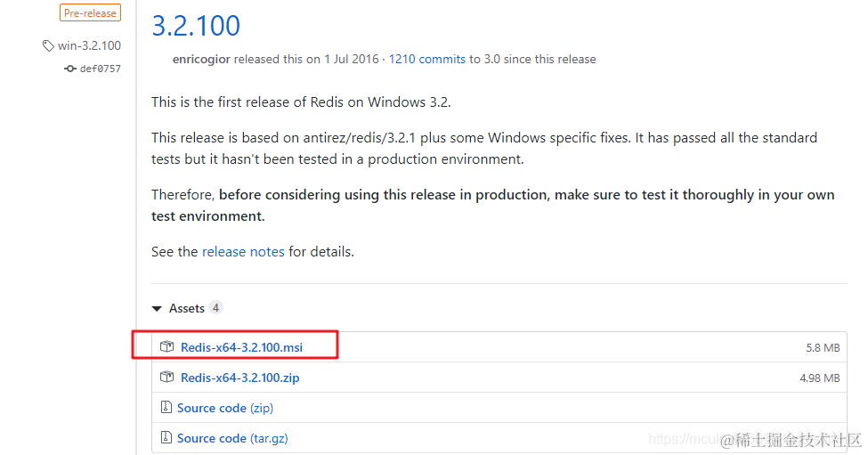Screen dimensions: 868x455
Task: Click the Pre-release badge
Action: point(90,12)
